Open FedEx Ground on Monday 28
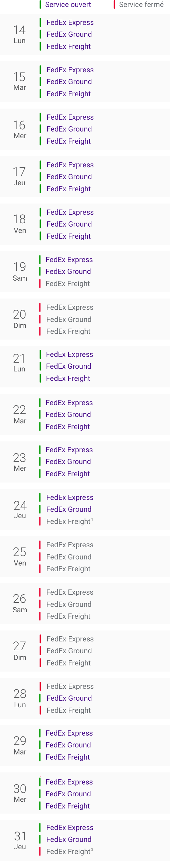The height and width of the screenshot is (868, 171). 69,698
